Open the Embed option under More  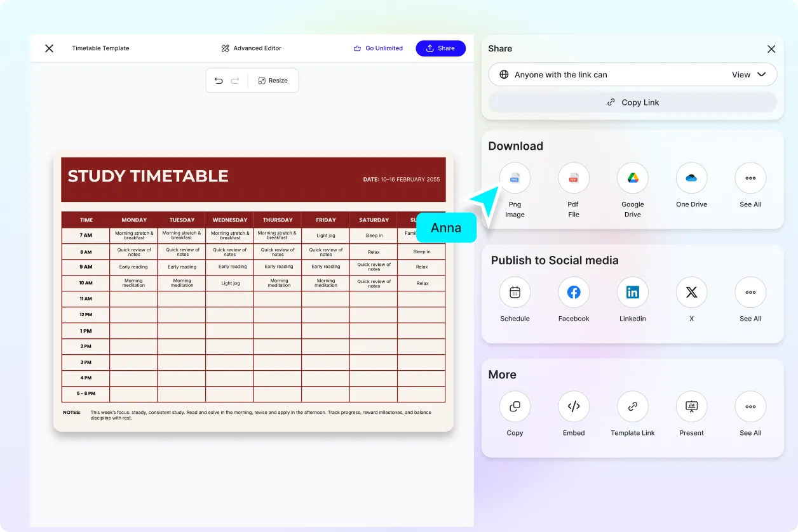click(573, 406)
